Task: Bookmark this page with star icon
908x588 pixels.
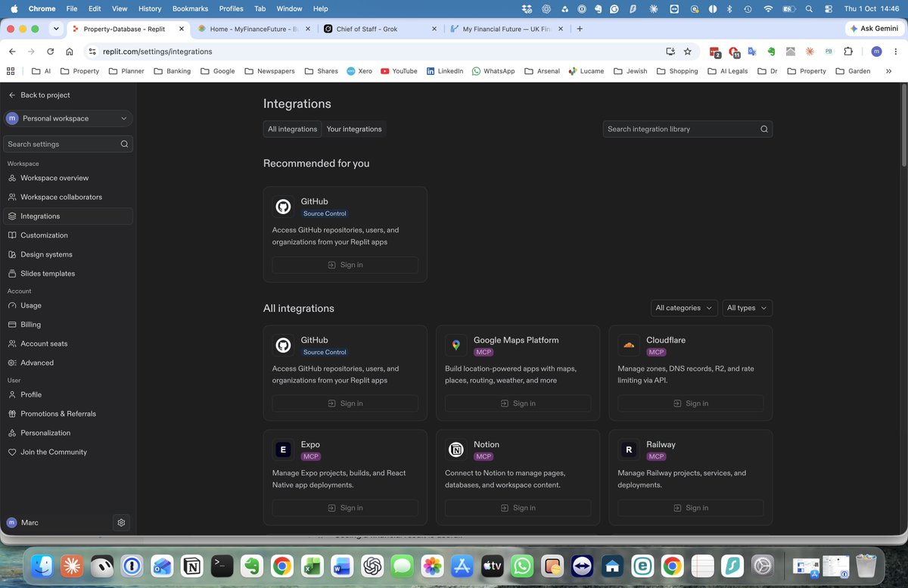Action: click(x=687, y=51)
